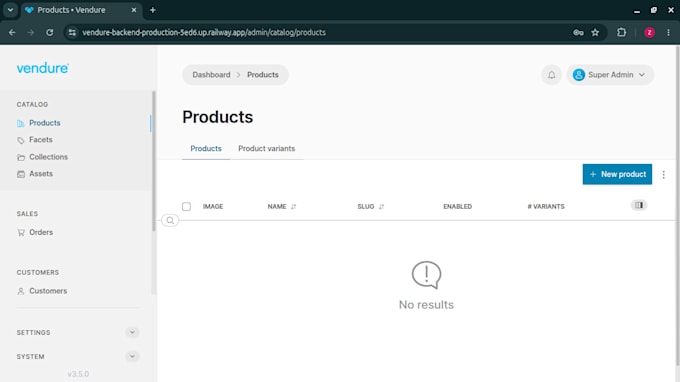The image size is (680, 382).
Task: Open the saved passwords key icon
Action: click(x=578, y=33)
